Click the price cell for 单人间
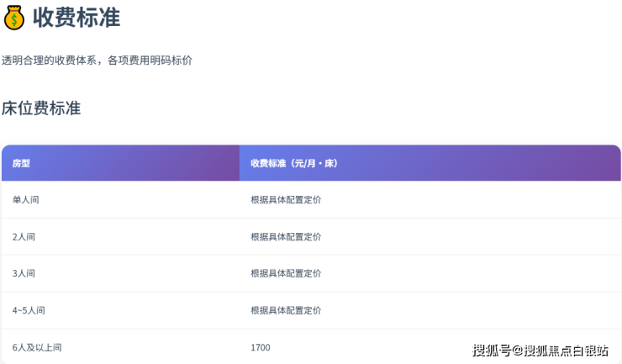Image resolution: width=622 pixels, height=364 pixels. (x=286, y=200)
